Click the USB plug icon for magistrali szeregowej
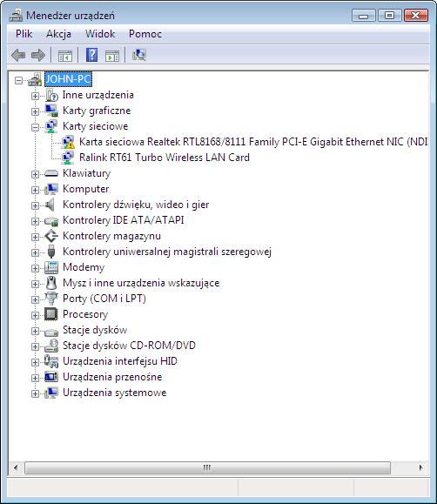The width and height of the screenshot is (437, 504). [51, 252]
